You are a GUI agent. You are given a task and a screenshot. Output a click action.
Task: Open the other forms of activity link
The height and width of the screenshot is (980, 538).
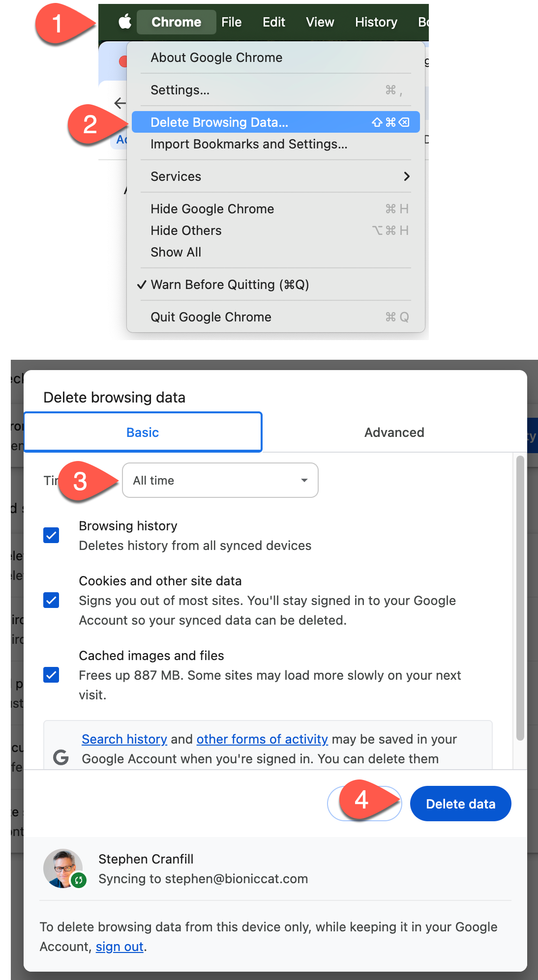point(262,739)
